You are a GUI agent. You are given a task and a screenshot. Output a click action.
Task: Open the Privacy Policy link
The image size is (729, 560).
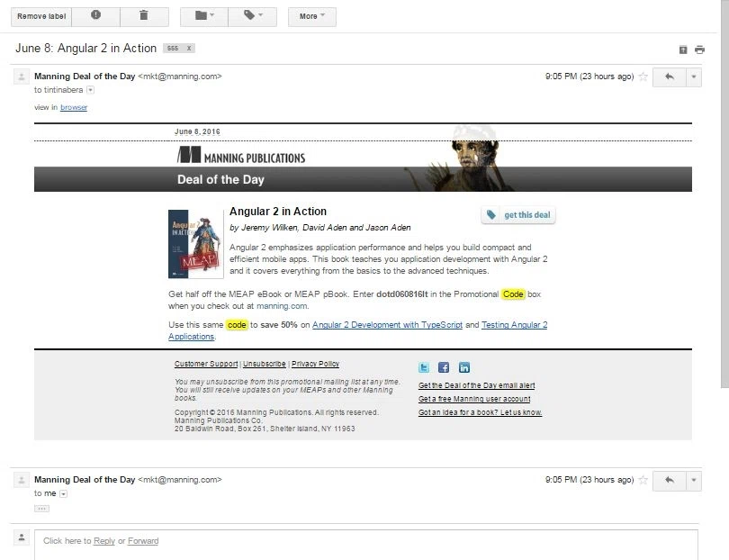tap(315, 364)
